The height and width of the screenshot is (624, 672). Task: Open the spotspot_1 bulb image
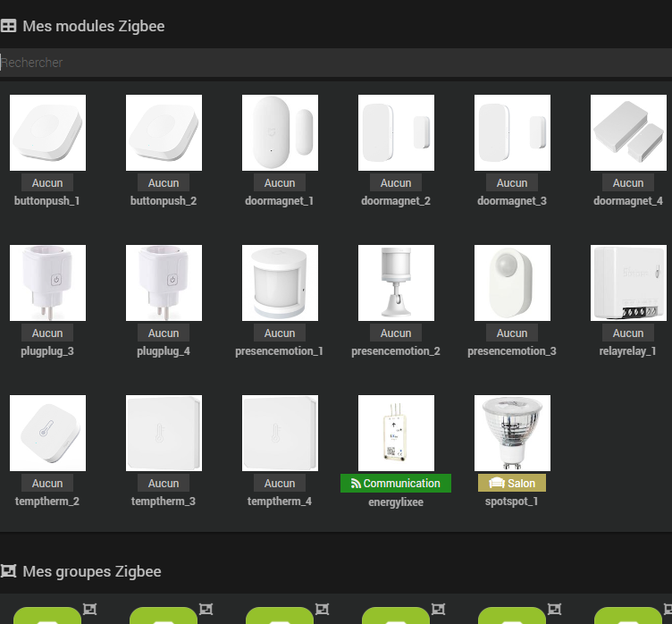512,433
